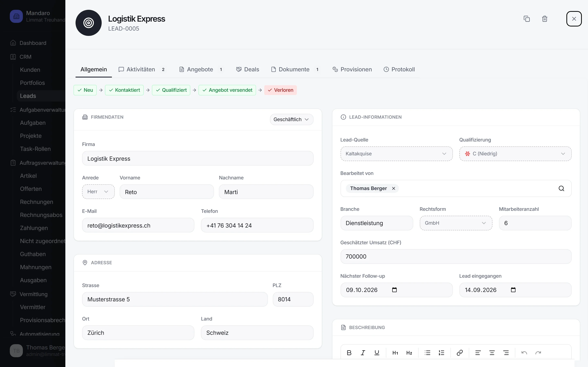Open the Lead-Quelle dropdown

pyautogui.click(x=396, y=154)
